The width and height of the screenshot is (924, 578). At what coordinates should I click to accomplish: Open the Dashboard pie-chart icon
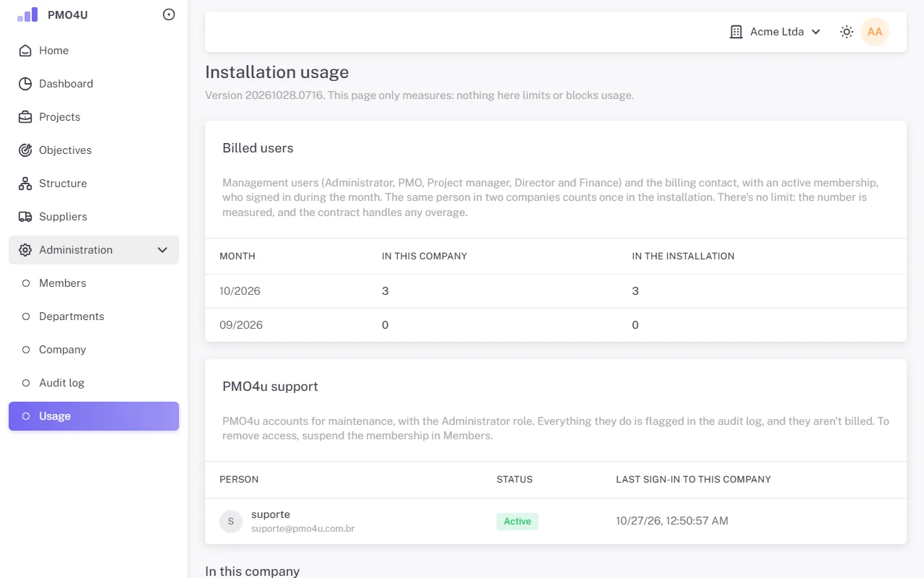click(x=25, y=84)
